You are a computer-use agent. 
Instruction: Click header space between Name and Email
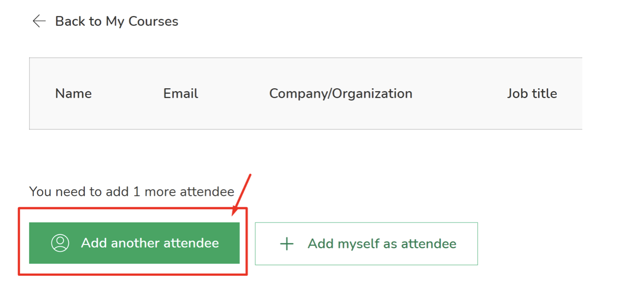click(127, 93)
